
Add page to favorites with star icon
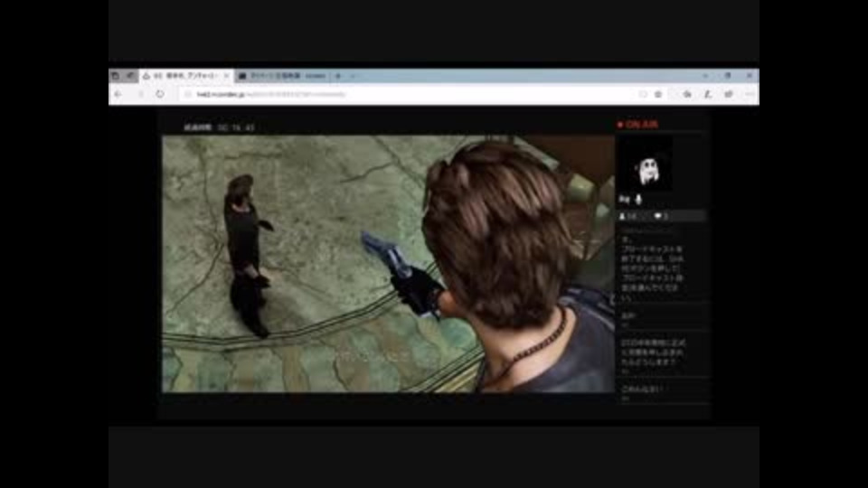(x=658, y=95)
